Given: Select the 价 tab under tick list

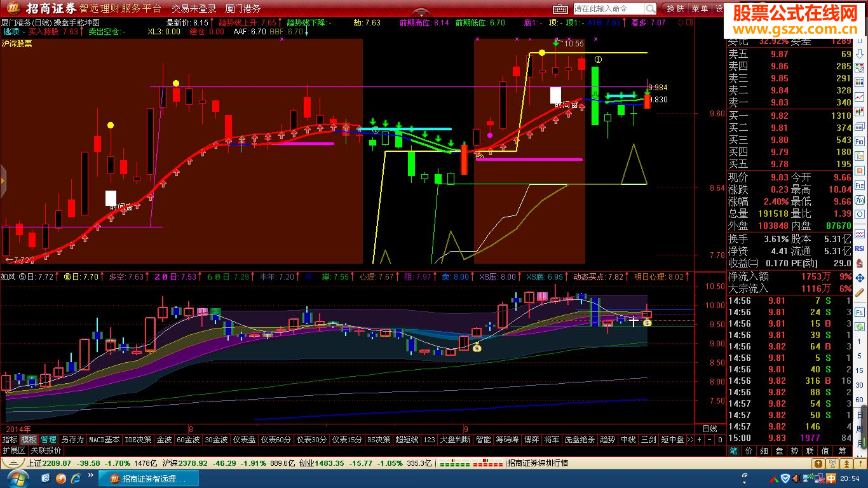Looking at the screenshot, I should (x=749, y=451).
